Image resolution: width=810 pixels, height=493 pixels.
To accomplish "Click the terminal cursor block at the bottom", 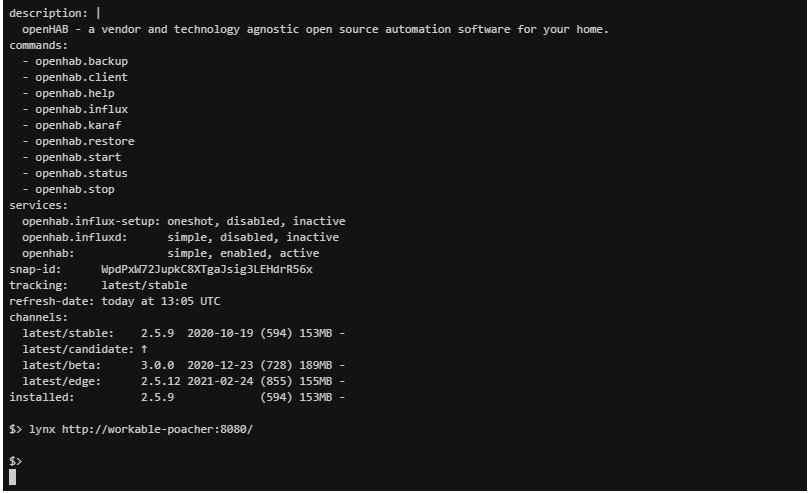I will (x=13, y=477).
